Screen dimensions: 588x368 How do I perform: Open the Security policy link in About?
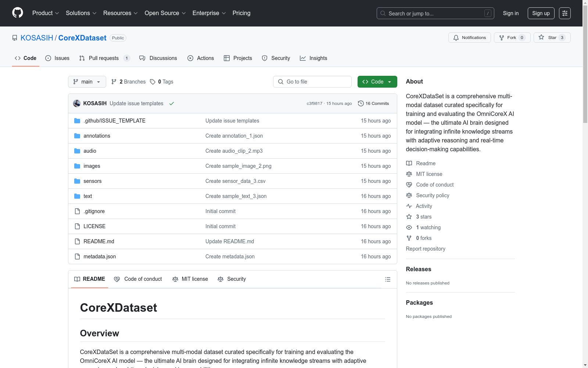(x=433, y=195)
